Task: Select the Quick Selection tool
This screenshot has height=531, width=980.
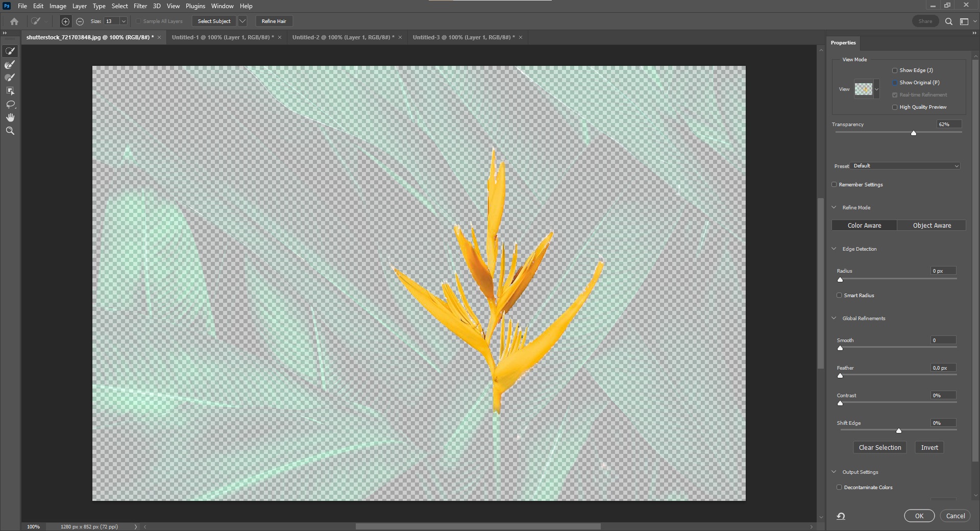Action: tap(10, 51)
